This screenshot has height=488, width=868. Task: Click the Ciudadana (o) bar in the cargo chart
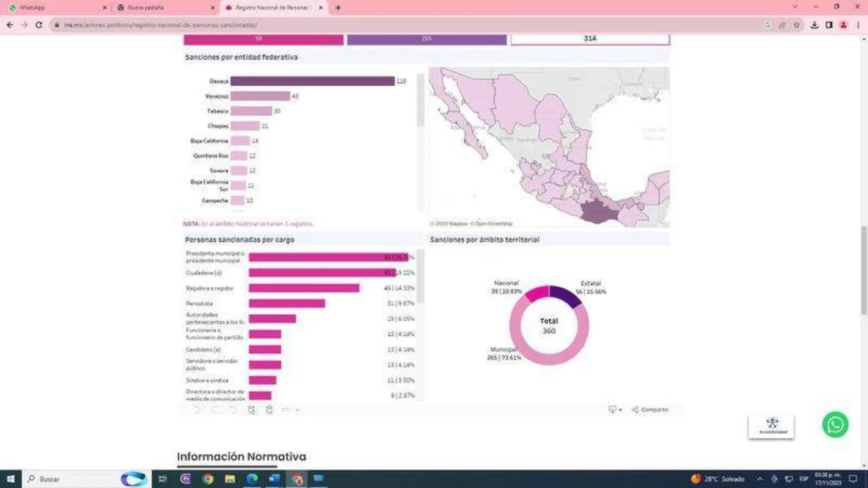click(323, 273)
